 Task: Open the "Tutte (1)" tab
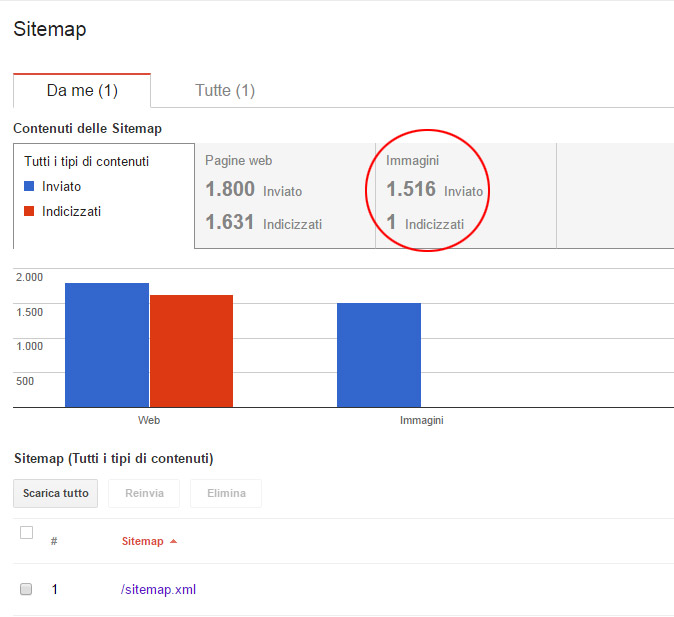tap(225, 90)
